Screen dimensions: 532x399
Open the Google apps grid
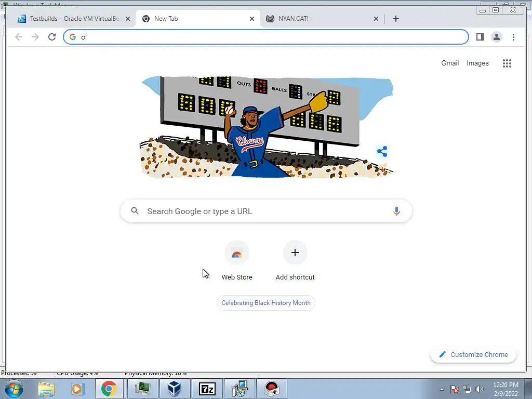tap(507, 63)
